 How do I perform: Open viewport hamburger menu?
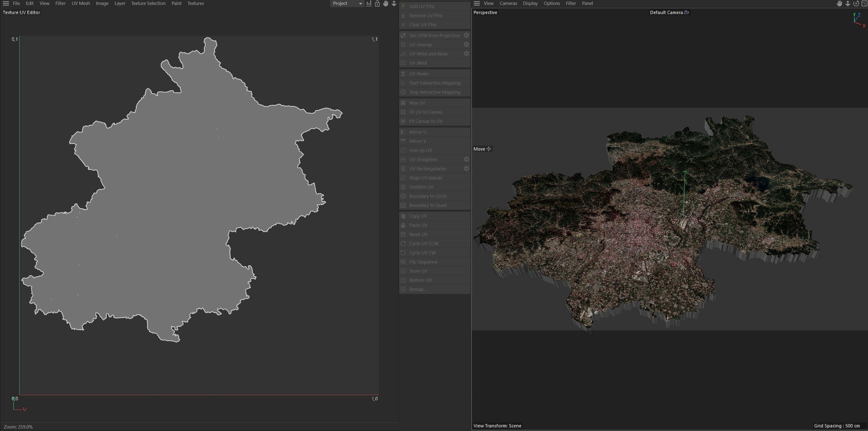pyautogui.click(x=476, y=3)
